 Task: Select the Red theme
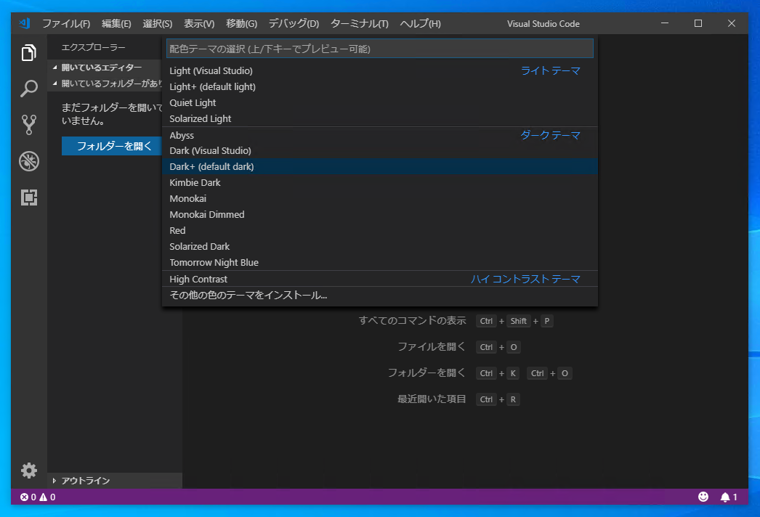click(380, 231)
